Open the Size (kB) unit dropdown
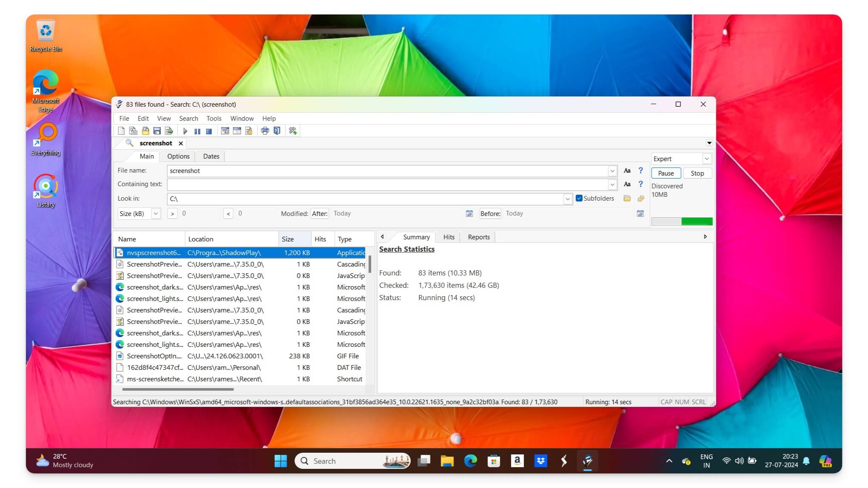Viewport: 868px width, 488px height. point(156,213)
